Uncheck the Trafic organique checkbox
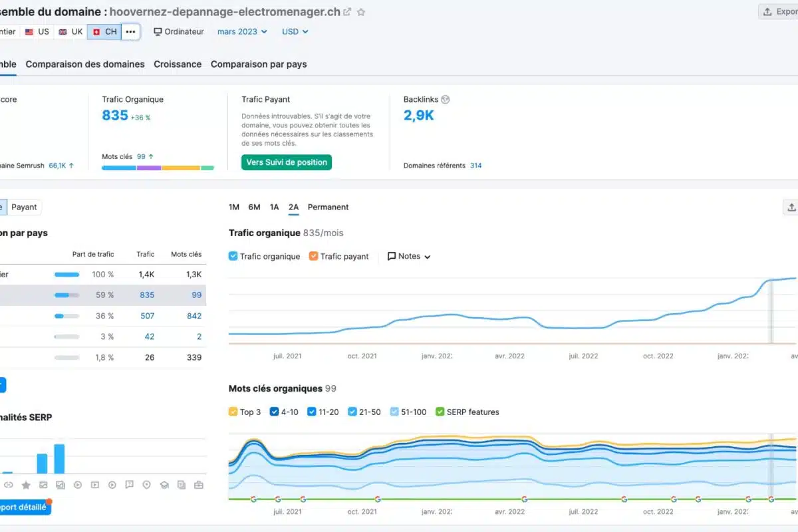Image resolution: width=798 pixels, height=532 pixels. coord(233,256)
